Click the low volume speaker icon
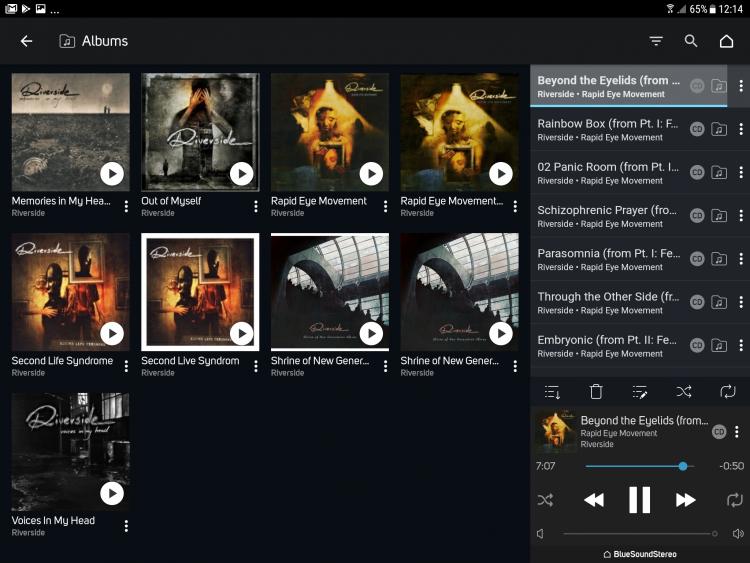750x563 pixels. 540,534
